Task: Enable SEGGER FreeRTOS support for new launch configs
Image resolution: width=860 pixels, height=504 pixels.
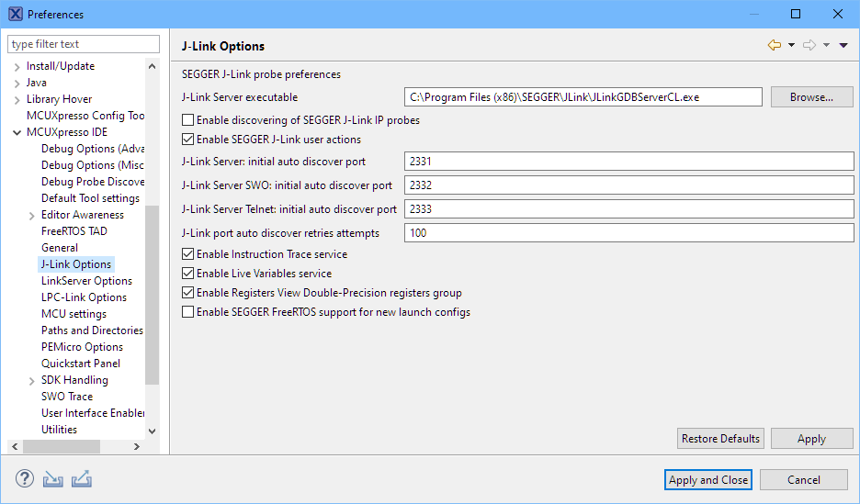Action: (187, 312)
